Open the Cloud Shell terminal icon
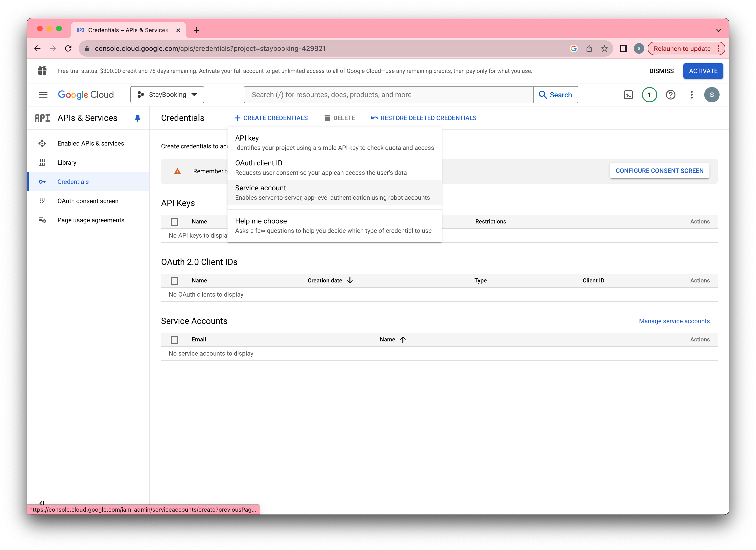The height and width of the screenshot is (550, 756). (628, 95)
